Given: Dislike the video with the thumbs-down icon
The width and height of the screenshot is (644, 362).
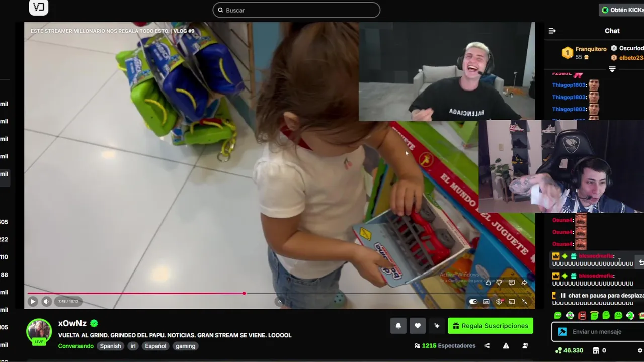Looking at the screenshot, I should coord(499,283).
